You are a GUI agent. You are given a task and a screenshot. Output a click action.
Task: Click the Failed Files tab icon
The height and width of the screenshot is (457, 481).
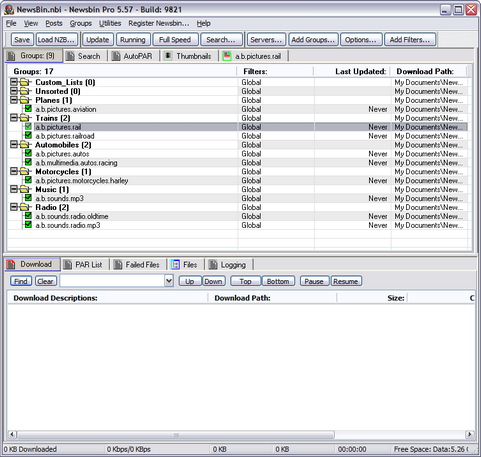click(118, 265)
